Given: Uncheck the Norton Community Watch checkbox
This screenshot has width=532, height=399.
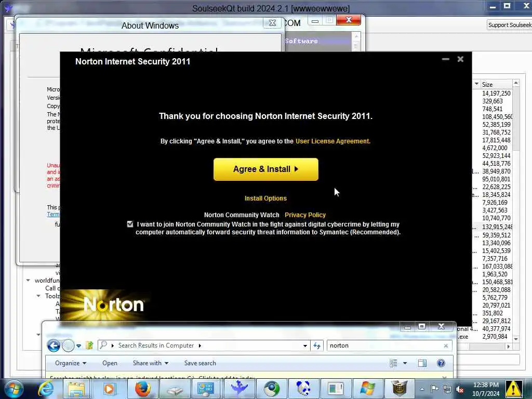Looking at the screenshot, I should (x=130, y=224).
